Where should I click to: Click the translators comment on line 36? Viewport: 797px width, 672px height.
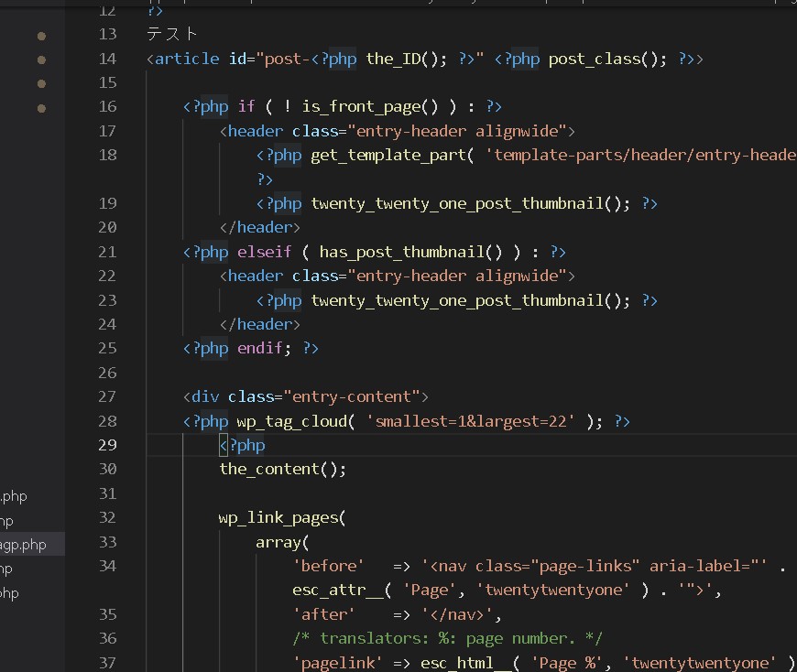click(x=447, y=638)
